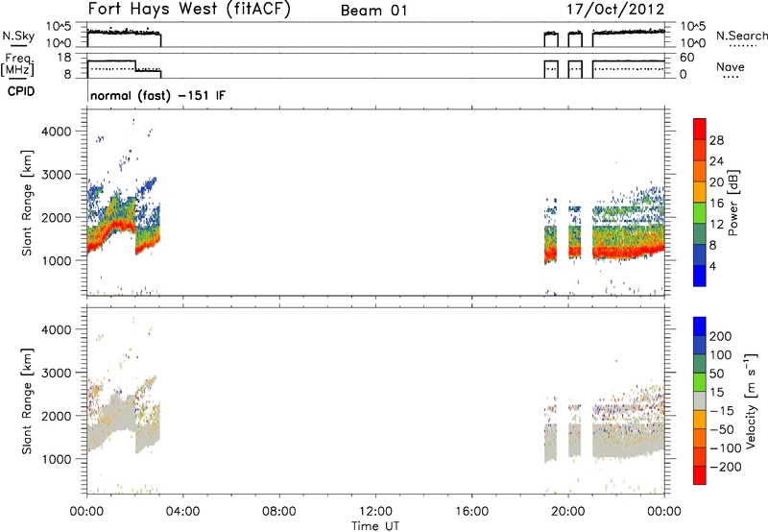Select the top blue segment of velocity colorbar
Viewport: 768px width, 532px height.
pos(700,326)
